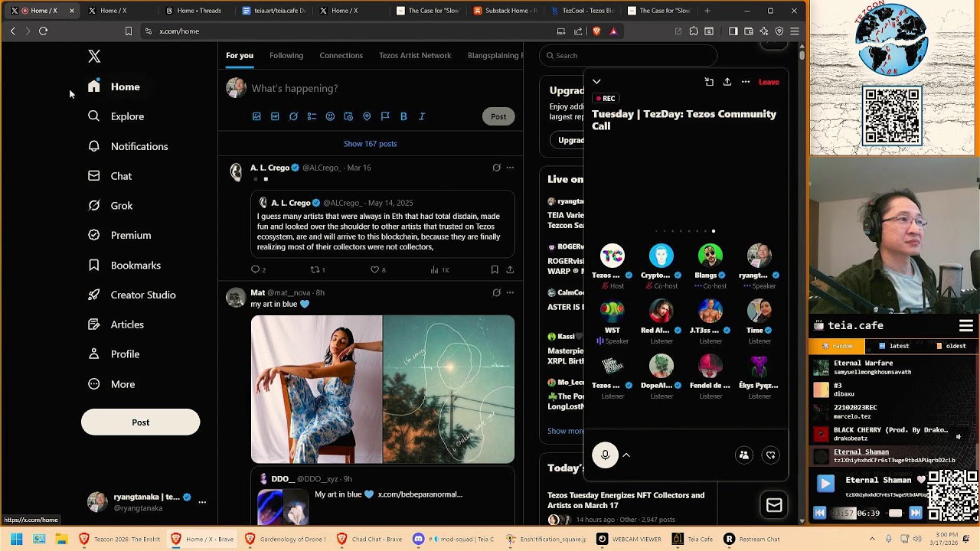The height and width of the screenshot is (551, 980).
Task: Click the large Post button in sidebar
Action: click(140, 422)
